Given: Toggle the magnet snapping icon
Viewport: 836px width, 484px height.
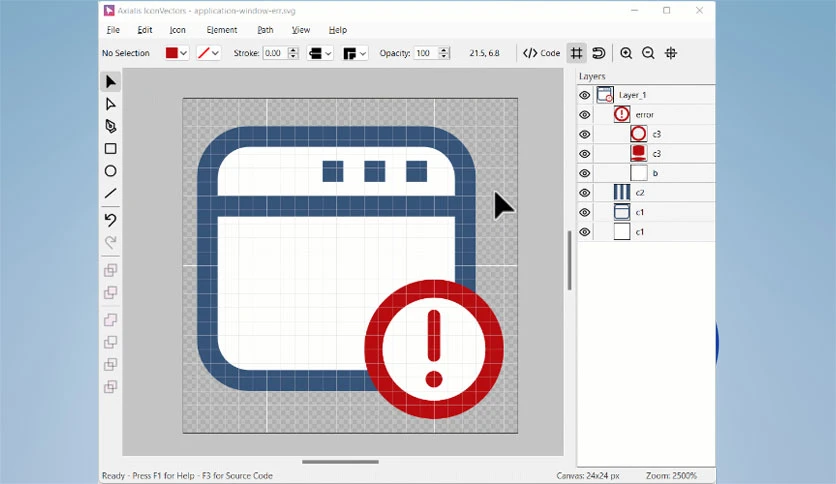Looking at the screenshot, I should (x=599, y=53).
